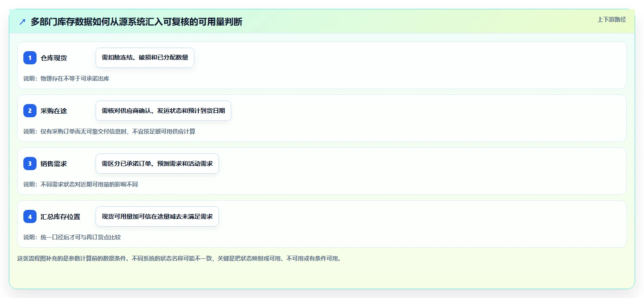Click the step 2 number badge
This screenshot has height=298, width=644.
point(30,111)
